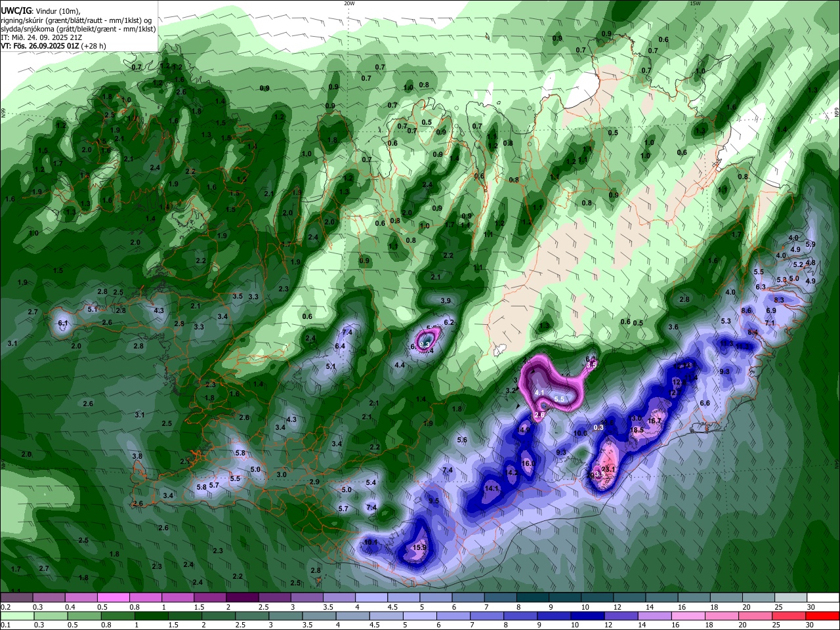Click the upper legend swatch between 0.2 and 0.3
Image resolution: width=840 pixels, height=630 pixels.
(x=16, y=597)
